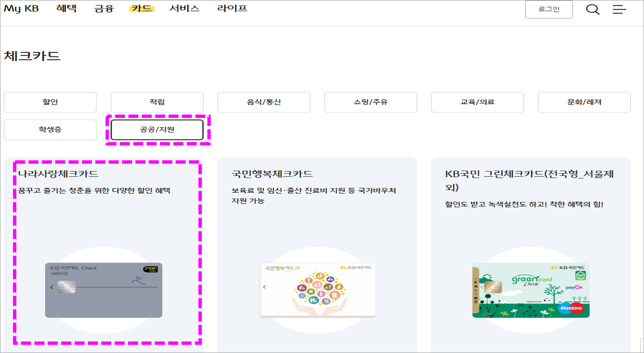The image size is (644, 353).
Task: Select the 적립 card filter
Action: tap(157, 102)
